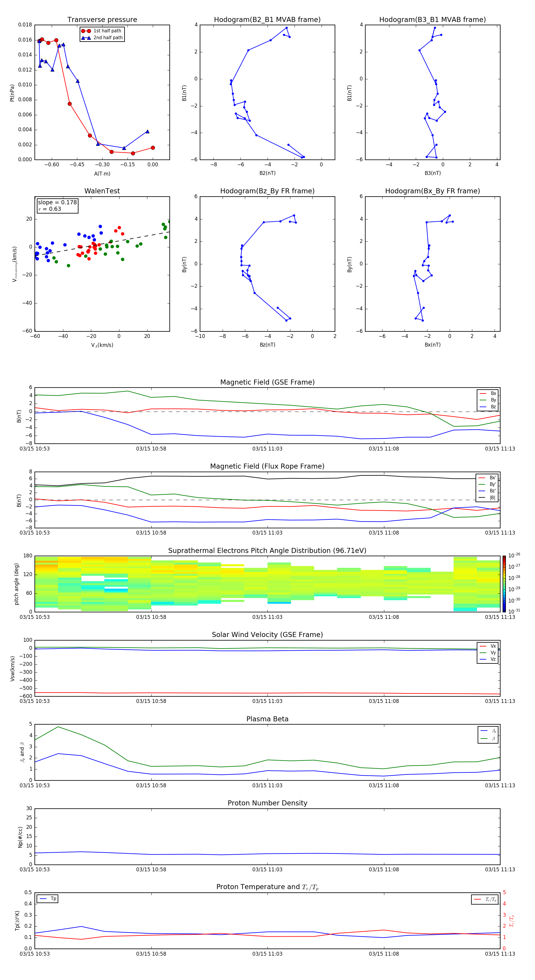Click '2nd half path' legend entry
The width and height of the screenshot is (535, 980).
coord(102,38)
